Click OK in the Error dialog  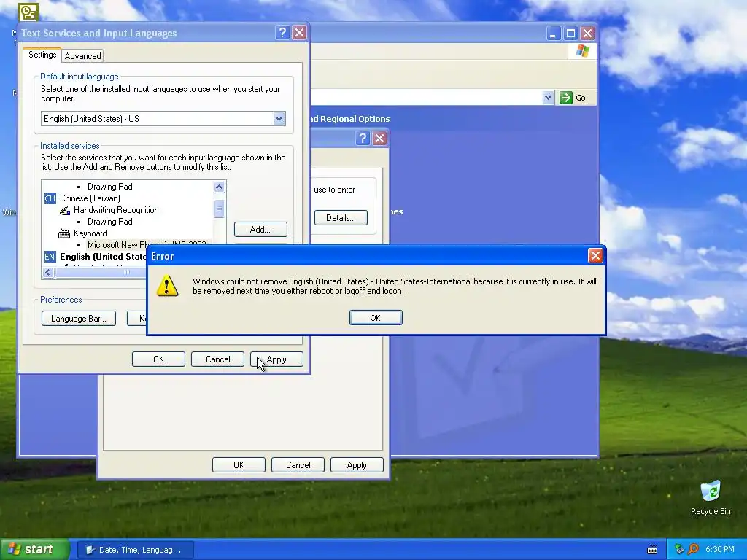376,318
